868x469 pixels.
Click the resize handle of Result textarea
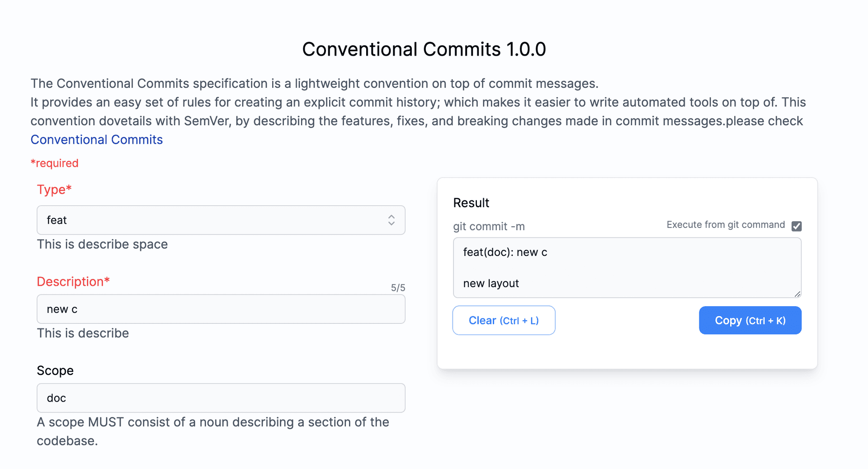click(x=797, y=294)
